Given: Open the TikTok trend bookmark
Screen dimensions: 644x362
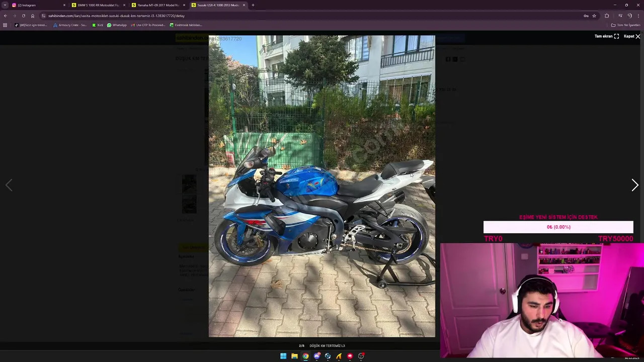Looking at the screenshot, I should (31, 25).
